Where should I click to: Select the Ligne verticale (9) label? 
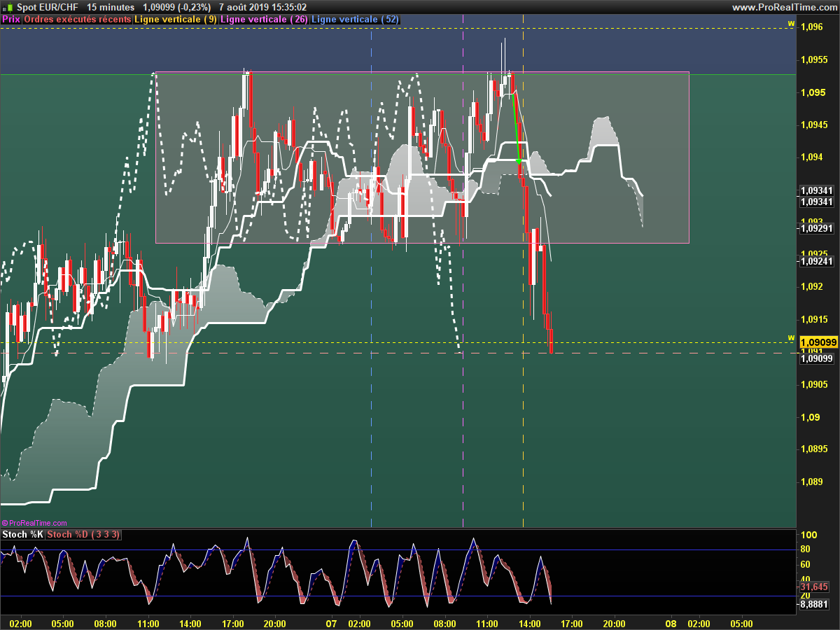point(175,20)
